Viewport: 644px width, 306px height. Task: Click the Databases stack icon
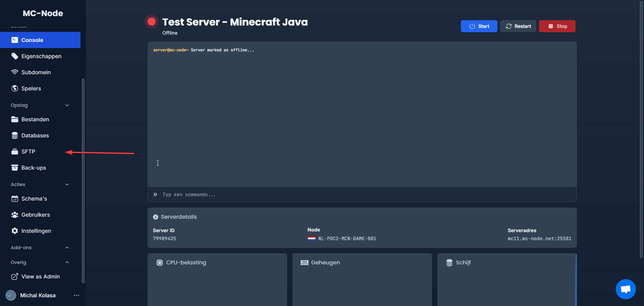tap(15, 135)
